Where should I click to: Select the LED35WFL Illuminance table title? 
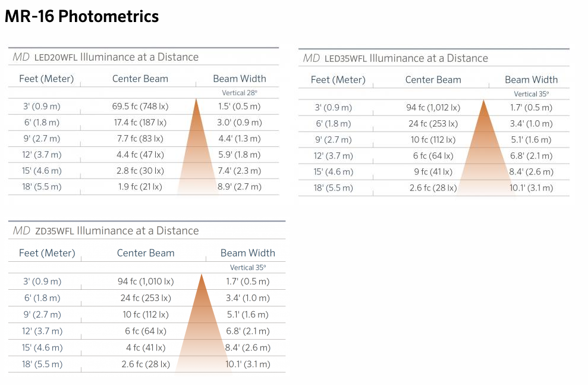395,58
